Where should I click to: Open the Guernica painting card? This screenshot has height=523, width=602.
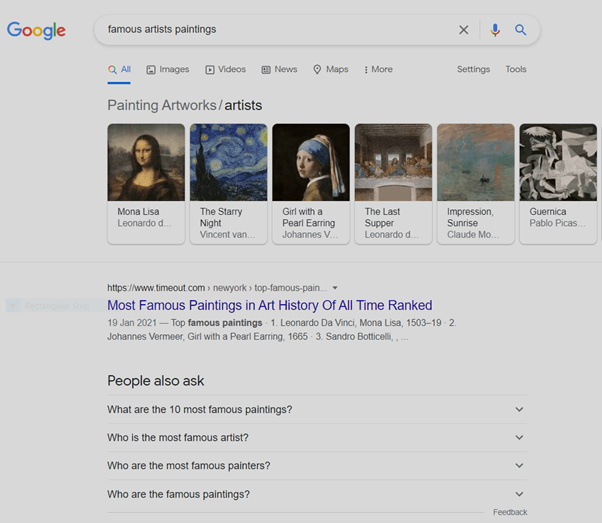[557, 163]
